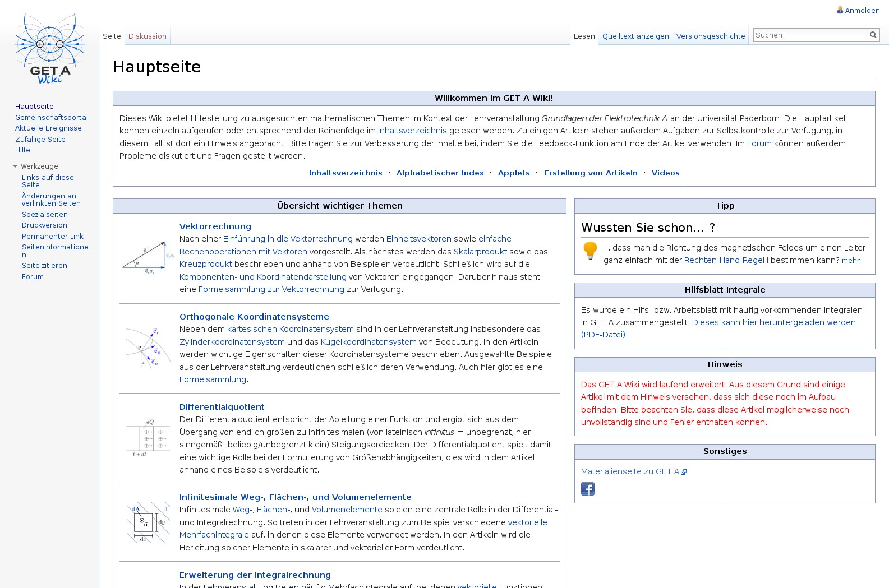Click the GET A Wiki logo

point(50,49)
